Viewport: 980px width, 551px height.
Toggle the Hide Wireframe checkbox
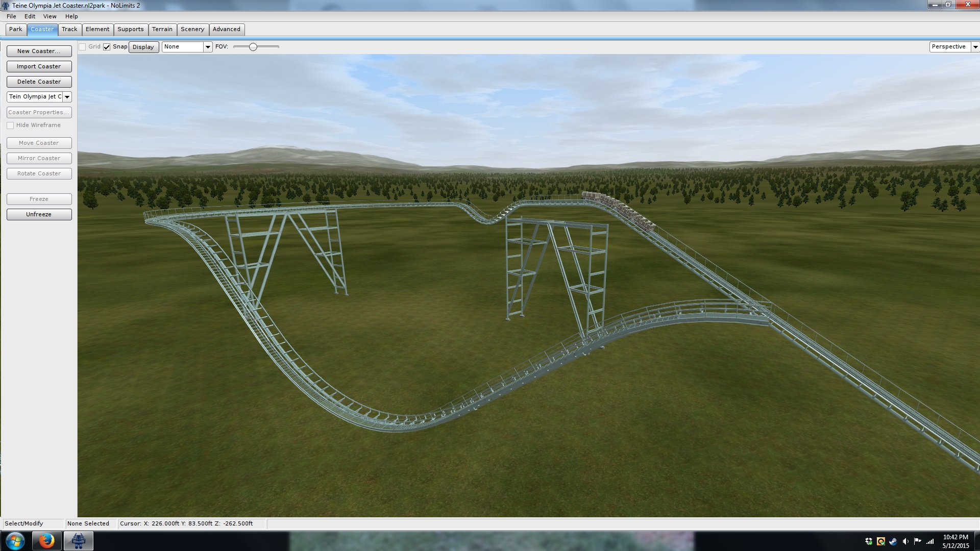click(10, 126)
